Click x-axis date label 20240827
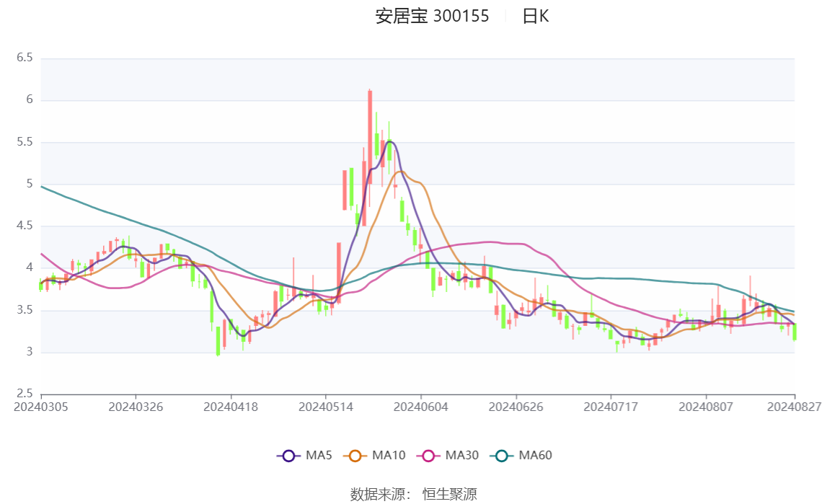Viewport: 827px width, 504px height. 795,407
